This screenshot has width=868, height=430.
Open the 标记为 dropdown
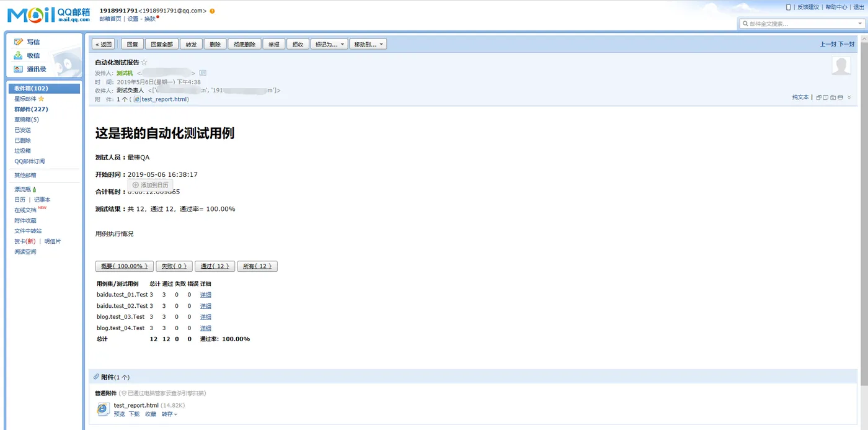(329, 44)
